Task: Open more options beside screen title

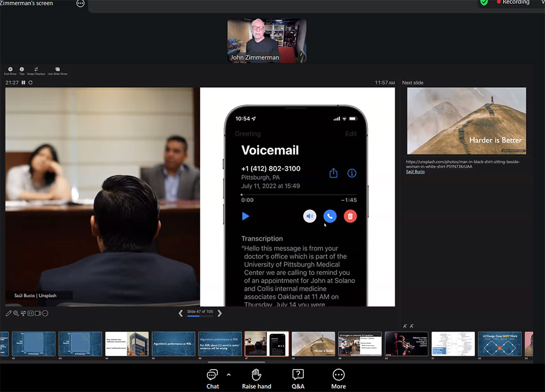Action: (81, 3)
